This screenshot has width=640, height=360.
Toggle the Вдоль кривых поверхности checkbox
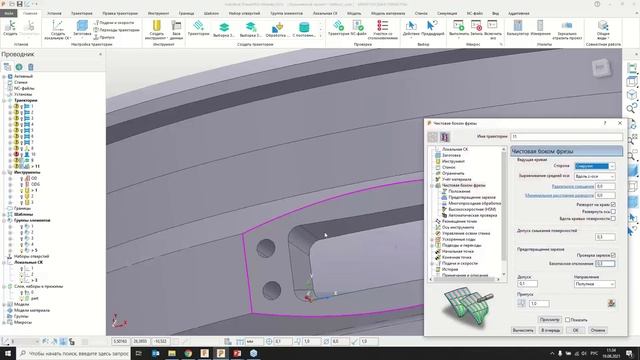(x=613, y=219)
